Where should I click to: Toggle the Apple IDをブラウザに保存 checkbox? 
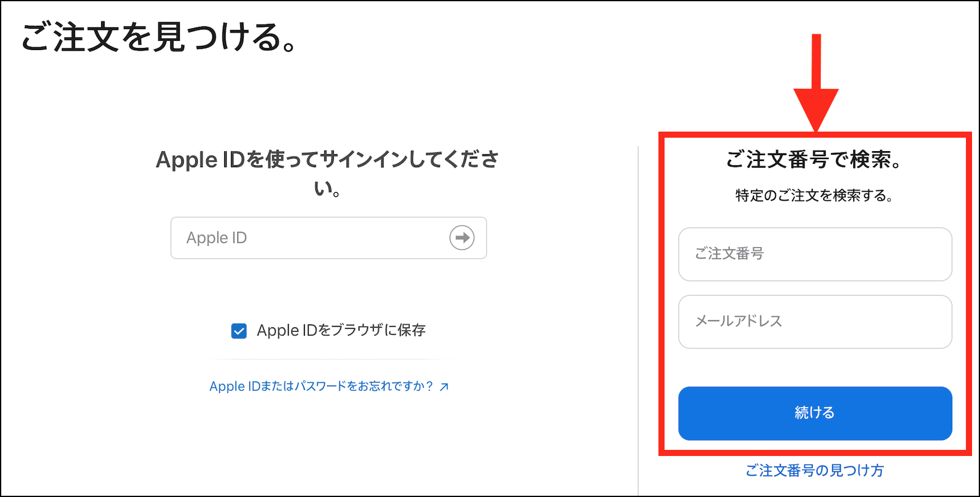(239, 331)
